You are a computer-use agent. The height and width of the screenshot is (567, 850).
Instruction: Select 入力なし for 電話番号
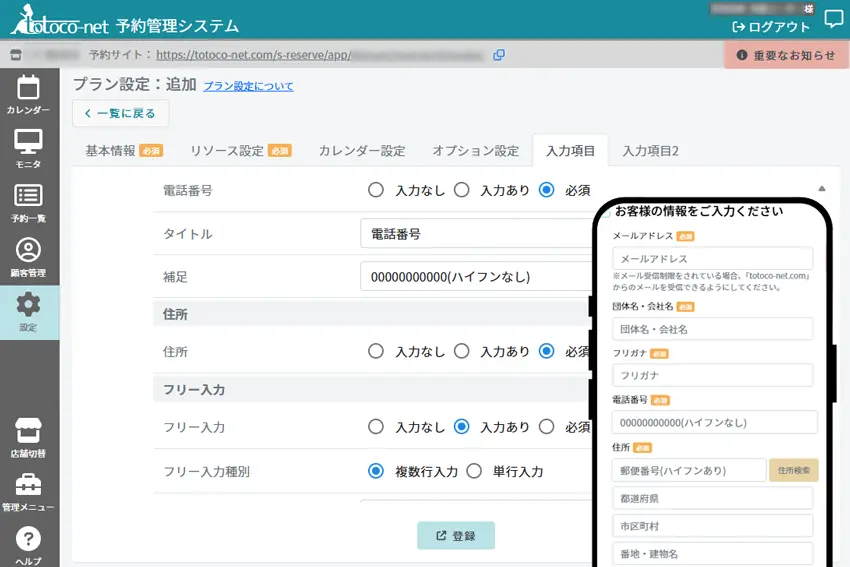376,189
